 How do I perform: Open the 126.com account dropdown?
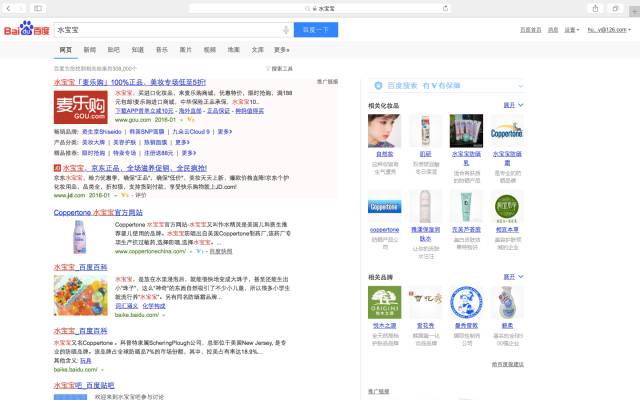click(609, 30)
